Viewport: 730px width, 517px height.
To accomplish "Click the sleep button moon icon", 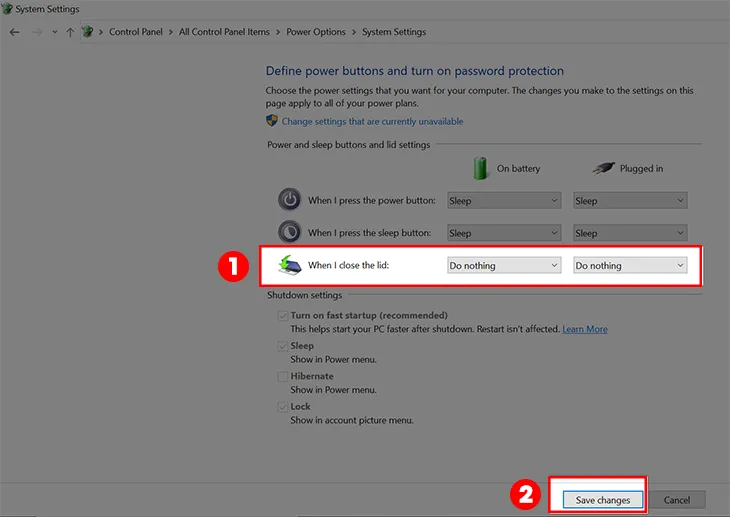I will point(290,232).
